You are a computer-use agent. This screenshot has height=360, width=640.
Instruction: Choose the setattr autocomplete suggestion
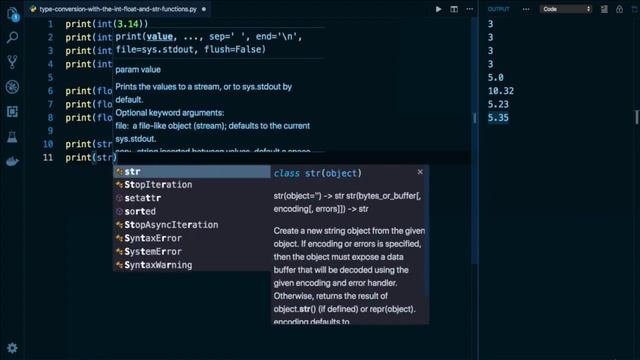pos(191,198)
